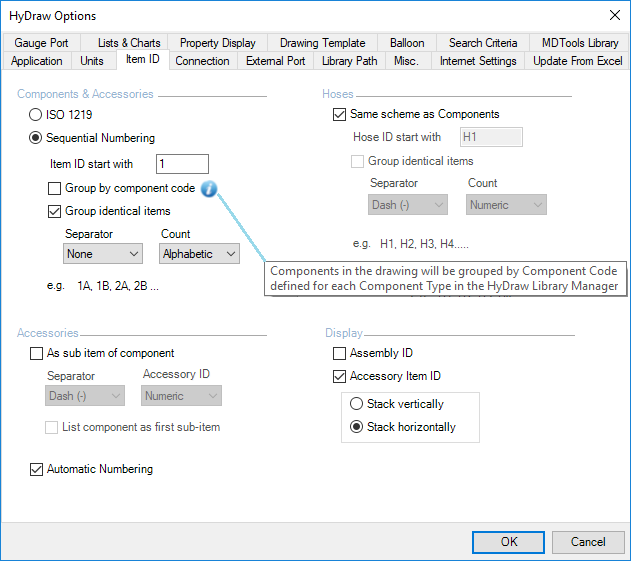
Task: Switch to the Gauge Port tab
Action: pos(41,43)
